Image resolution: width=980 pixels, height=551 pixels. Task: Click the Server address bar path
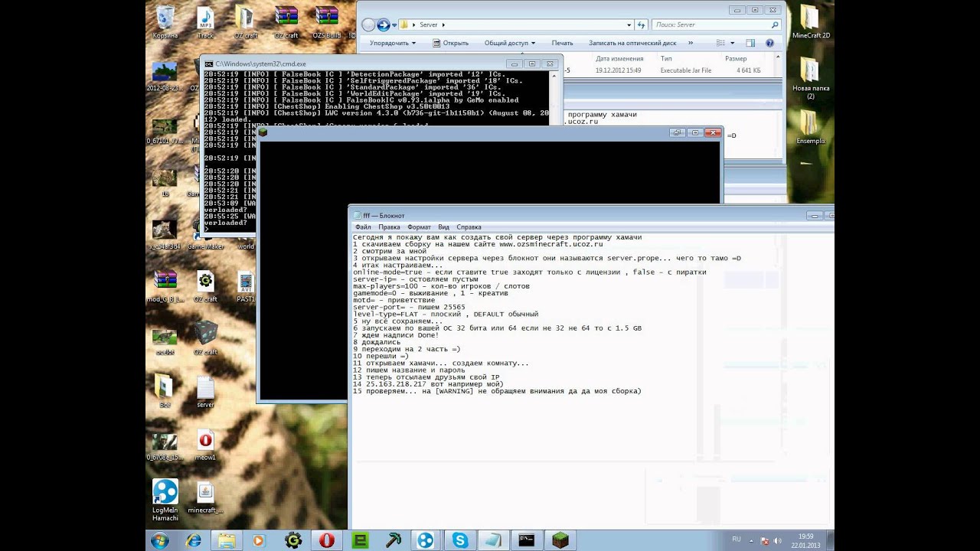429,24
